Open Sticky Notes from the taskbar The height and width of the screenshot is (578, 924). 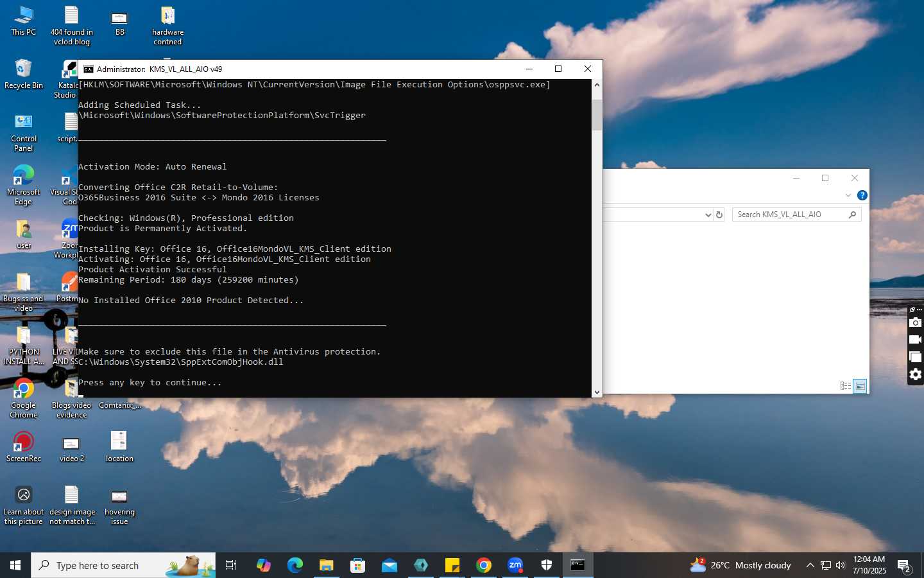pyautogui.click(x=452, y=565)
